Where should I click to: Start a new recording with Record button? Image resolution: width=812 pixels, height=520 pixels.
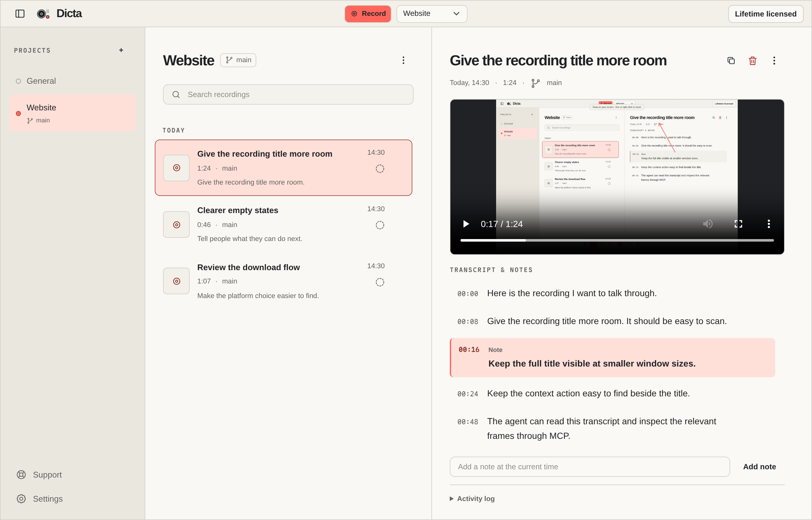pyautogui.click(x=368, y=14)
